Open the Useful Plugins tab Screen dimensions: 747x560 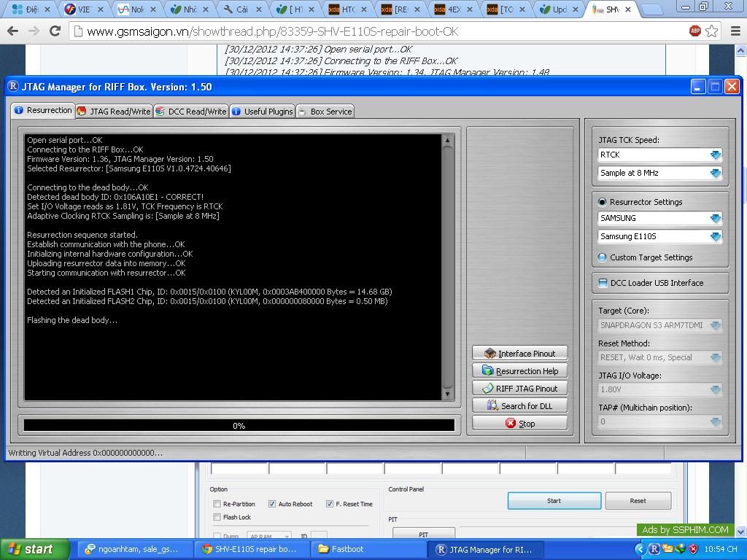pyautogui.click(x=263, y=112)
